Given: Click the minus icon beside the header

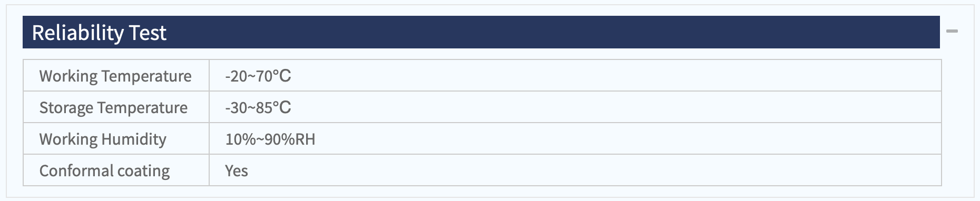Looking at the screenshot, I should [952, 32].
